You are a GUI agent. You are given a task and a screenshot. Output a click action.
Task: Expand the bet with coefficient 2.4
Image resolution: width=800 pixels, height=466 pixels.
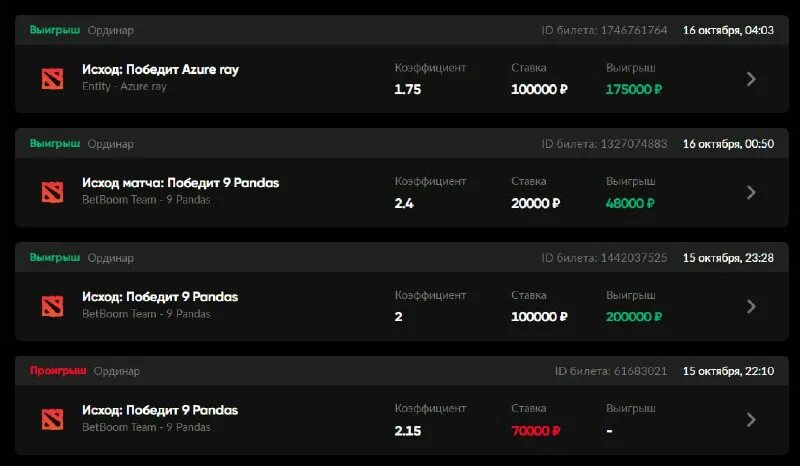tap(751, 192)
